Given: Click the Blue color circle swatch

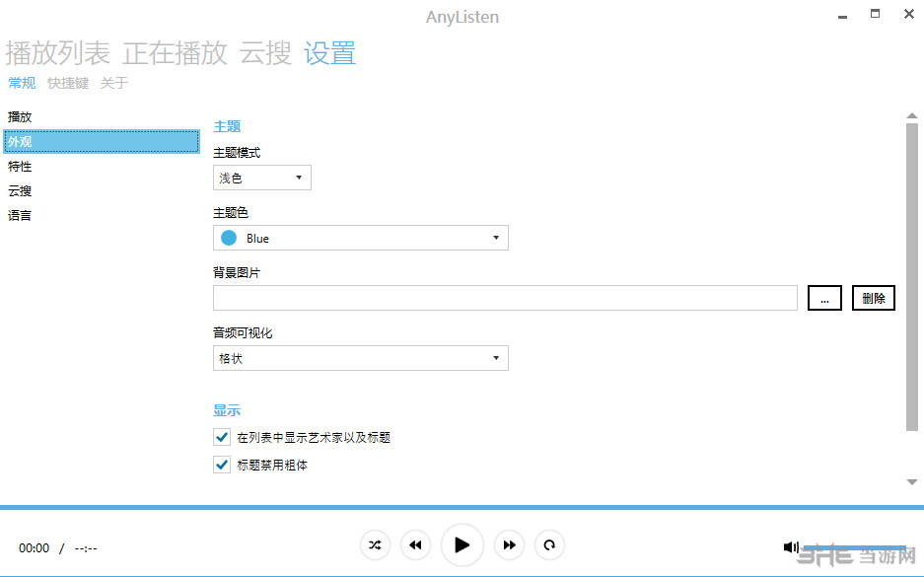Looking at the screenshot, I should pyautogui.click(x=229, y=238).
